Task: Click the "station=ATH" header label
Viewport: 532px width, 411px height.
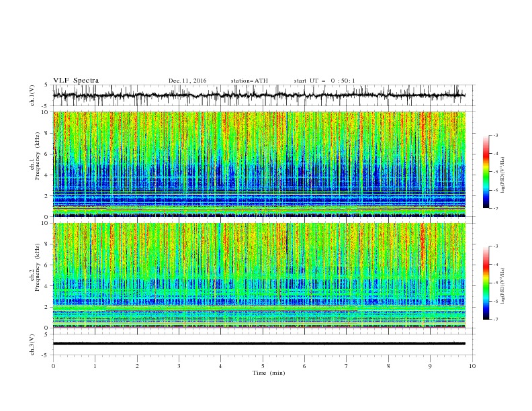Action: coord(249,81)
